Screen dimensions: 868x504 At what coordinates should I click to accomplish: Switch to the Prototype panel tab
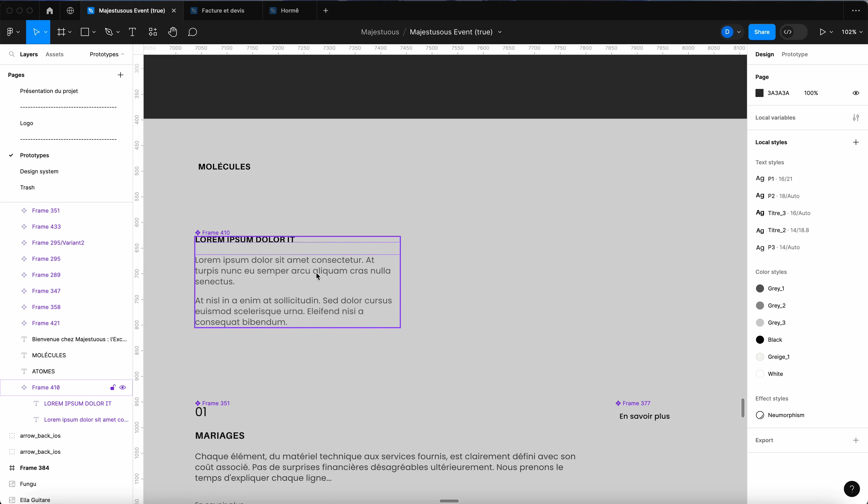794,55
